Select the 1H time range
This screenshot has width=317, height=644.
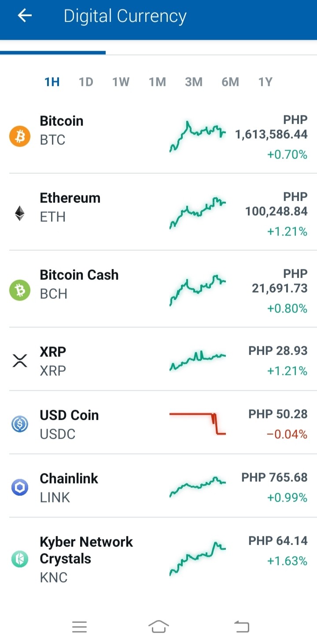(x=52, y=82)
